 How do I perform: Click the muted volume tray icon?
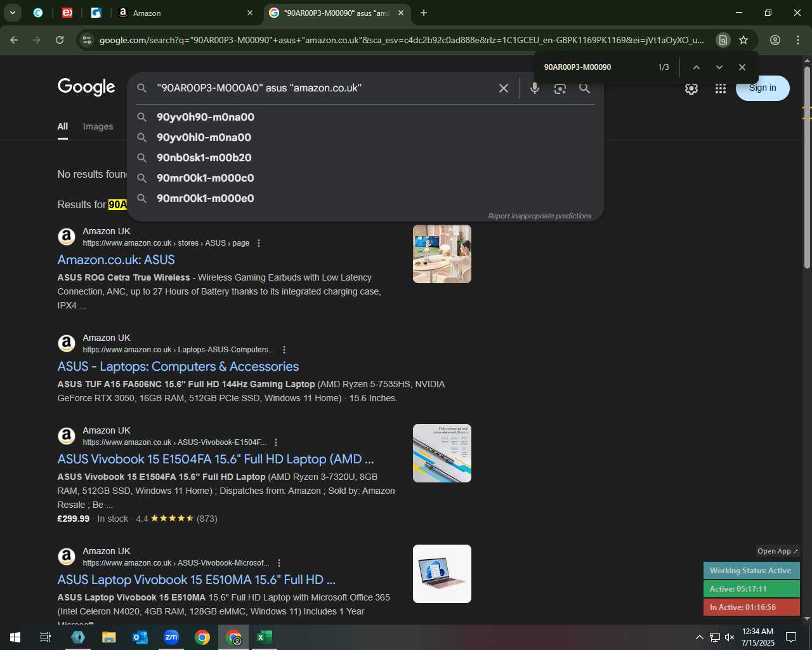(x=730, y=637)
